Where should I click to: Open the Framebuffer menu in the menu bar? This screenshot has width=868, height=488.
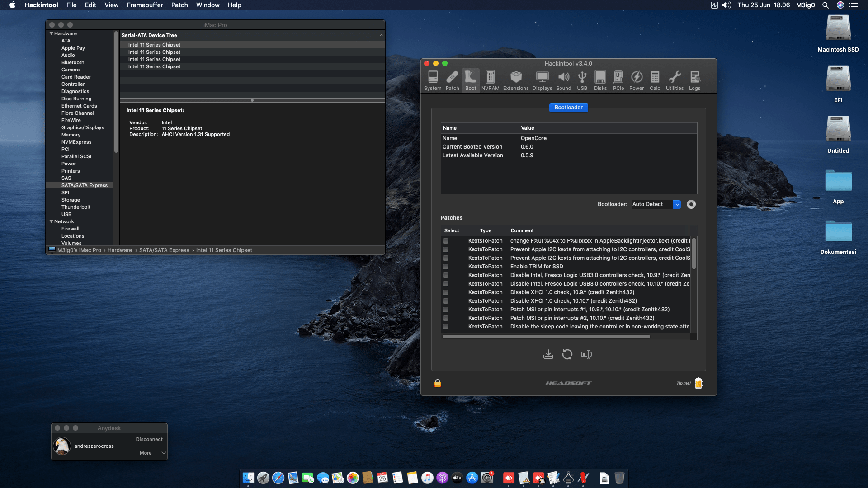click(145, 5)
